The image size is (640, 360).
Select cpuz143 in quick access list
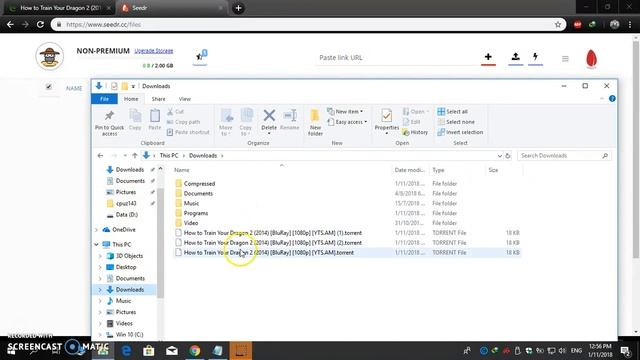coord(126,203)
